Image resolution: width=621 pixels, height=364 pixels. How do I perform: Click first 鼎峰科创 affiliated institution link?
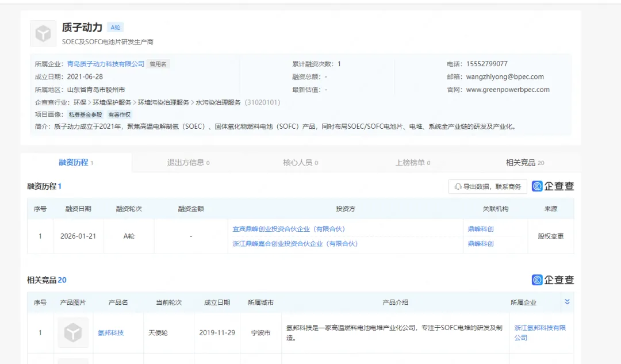click(x=481, y=229)
